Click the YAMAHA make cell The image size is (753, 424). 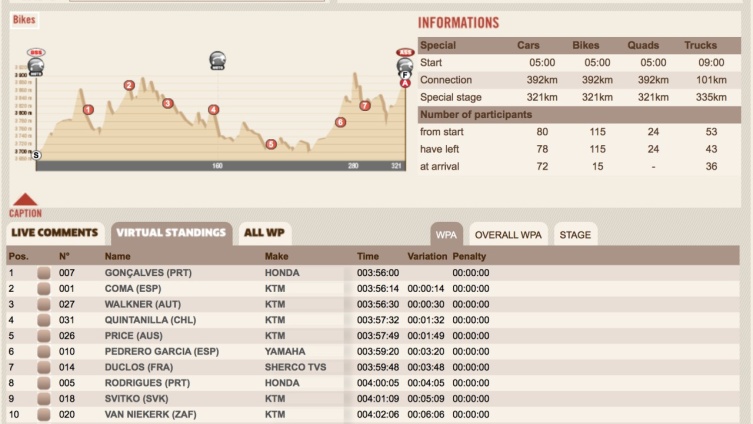click(x=285, y=351)
